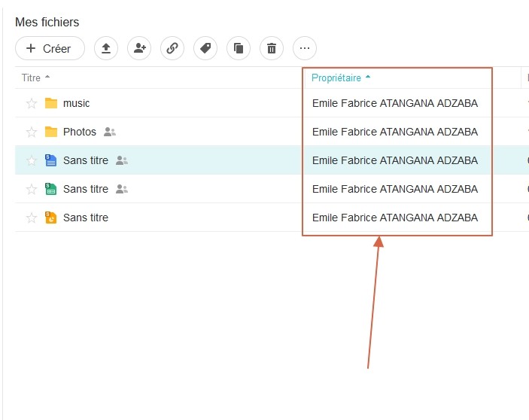Sort by Propriétaire column header
Screen dimensions: 529x420
[x=336, y=78]
